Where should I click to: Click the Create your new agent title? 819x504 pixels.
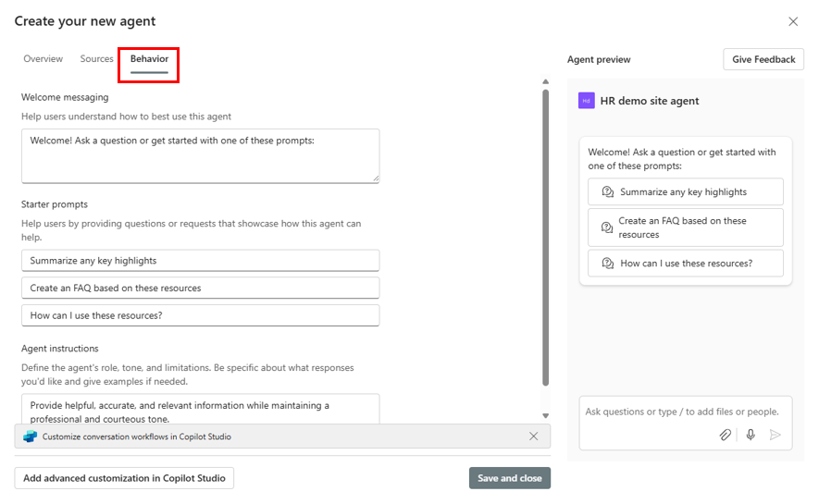click(x=85, y=21)
